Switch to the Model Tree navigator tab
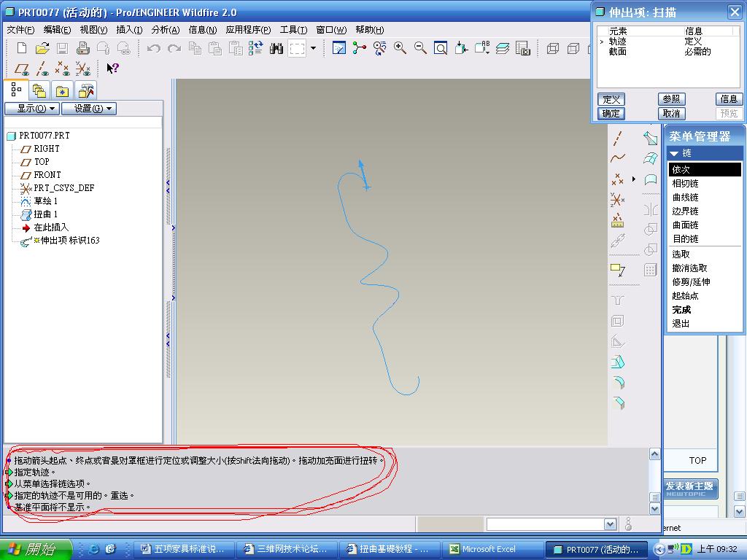Viewport: 747px width, 560px height. (16, 90)
